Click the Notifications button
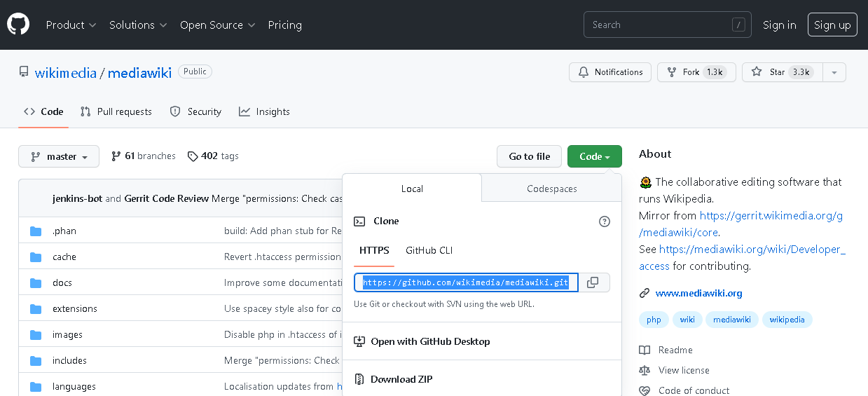Screen dimensions: 868x396 [x=610, y=72]
